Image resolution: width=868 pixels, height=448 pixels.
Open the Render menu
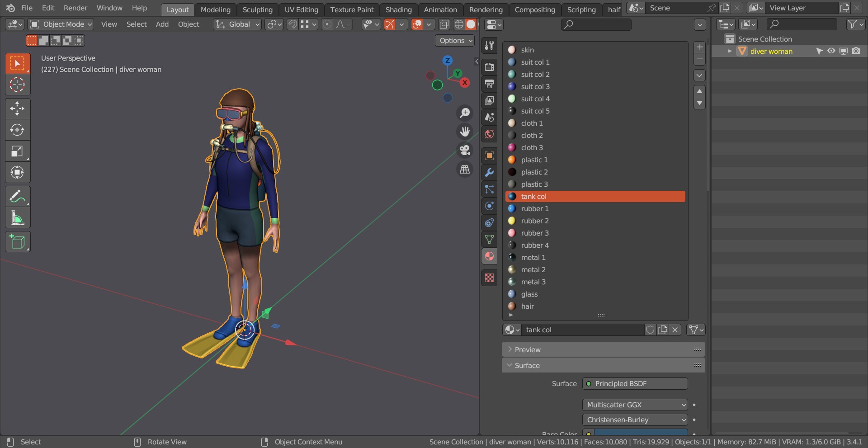click(75, 8)
